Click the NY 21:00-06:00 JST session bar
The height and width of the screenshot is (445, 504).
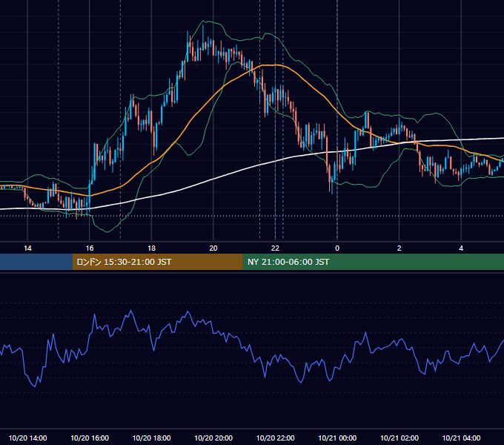tap(373, 262)
